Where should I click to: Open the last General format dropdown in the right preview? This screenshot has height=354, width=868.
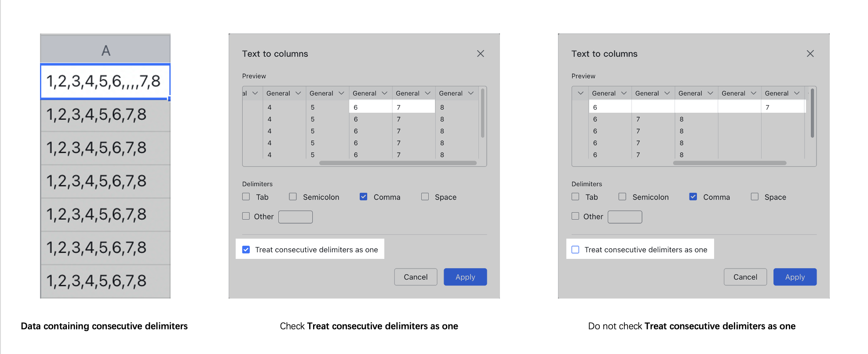tap(782, 93)
